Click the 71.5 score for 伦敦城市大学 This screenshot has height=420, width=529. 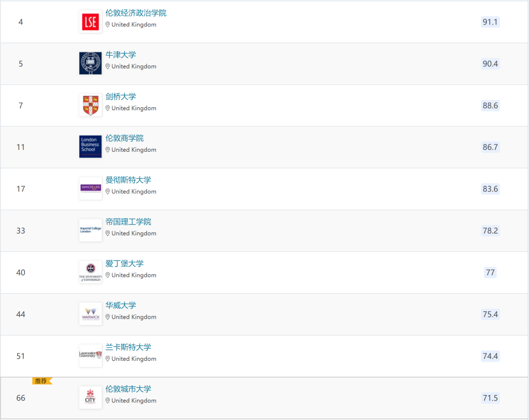490,398
